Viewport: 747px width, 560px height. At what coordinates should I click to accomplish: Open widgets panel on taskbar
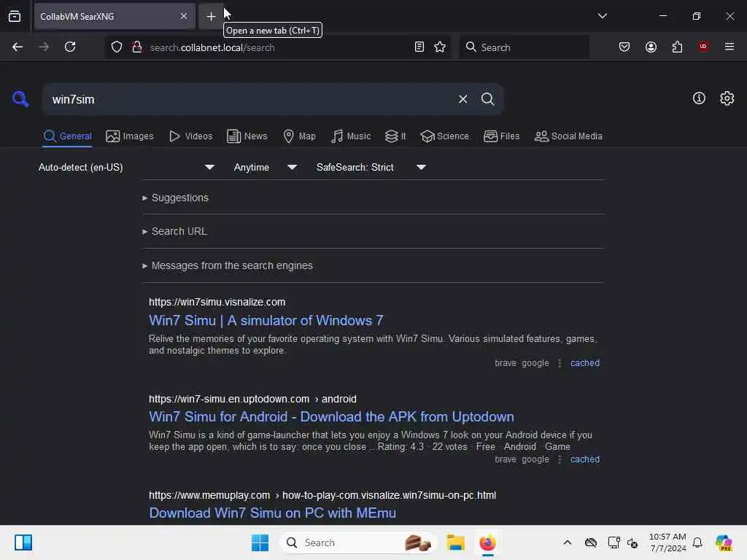pos(23,542)
